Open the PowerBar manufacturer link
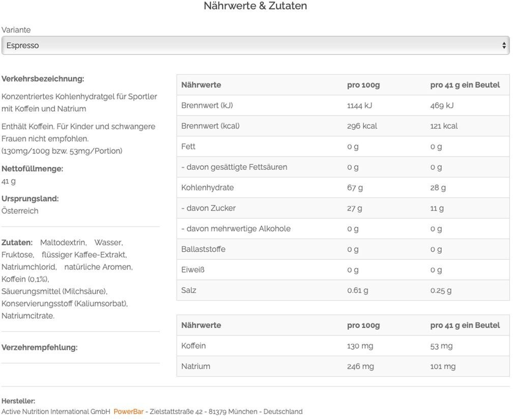Image resolution: width=513 pixels, height=420 pixels. [128, 411]
